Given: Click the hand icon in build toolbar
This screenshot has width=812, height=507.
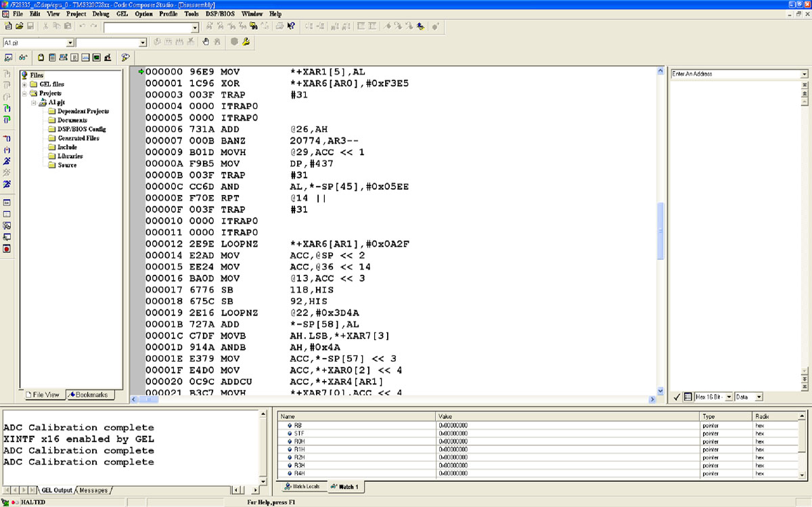Looking at the screenshot, I should [206, 42].
